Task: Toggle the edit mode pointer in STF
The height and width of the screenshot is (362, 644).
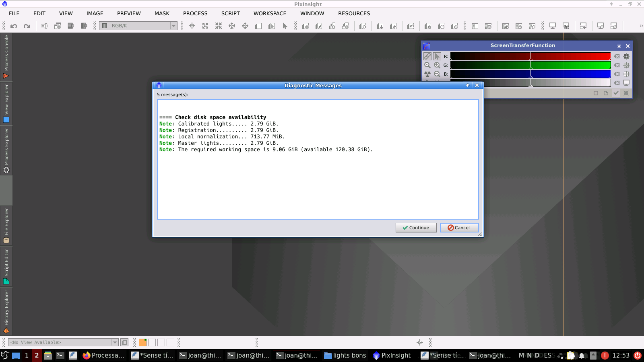Action: tap(437, 56)
